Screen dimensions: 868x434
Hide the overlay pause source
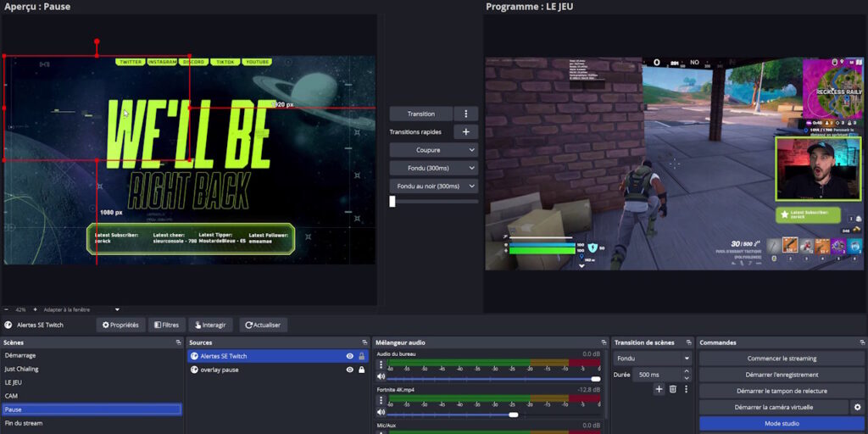point(350,370)
